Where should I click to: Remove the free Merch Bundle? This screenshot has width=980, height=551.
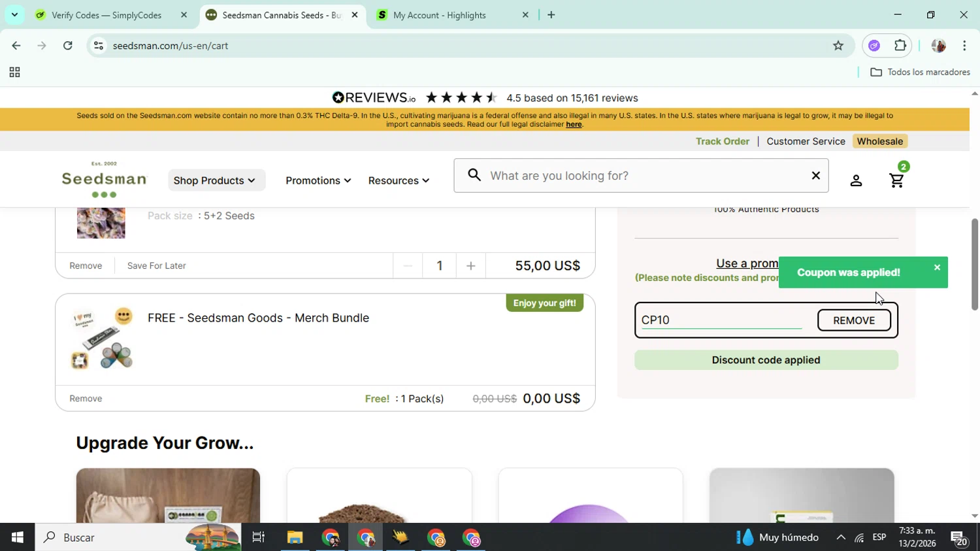[x=86, y=398]
